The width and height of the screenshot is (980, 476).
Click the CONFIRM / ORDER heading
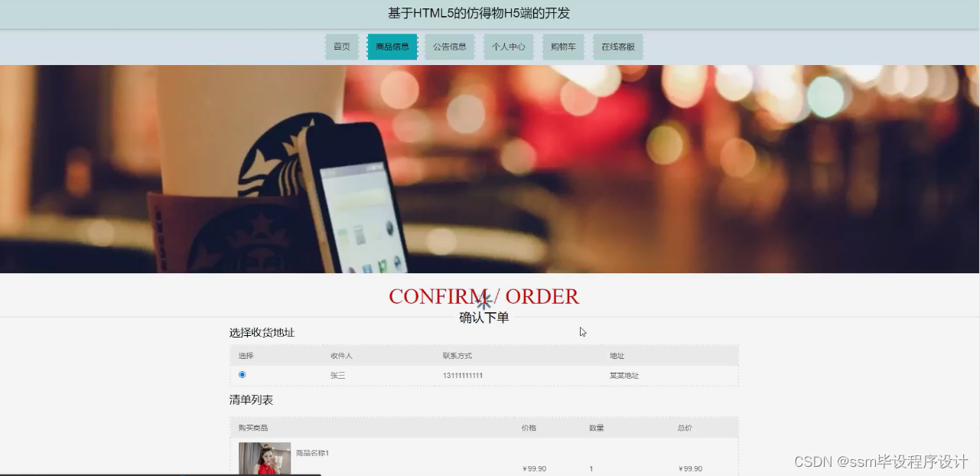tap(483, 296)
